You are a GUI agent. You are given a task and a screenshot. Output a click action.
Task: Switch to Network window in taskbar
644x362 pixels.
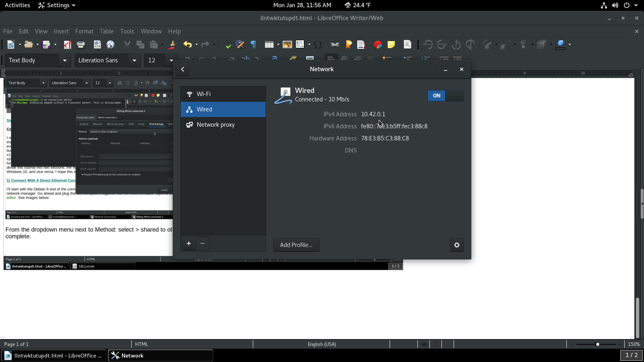[161, 356]
